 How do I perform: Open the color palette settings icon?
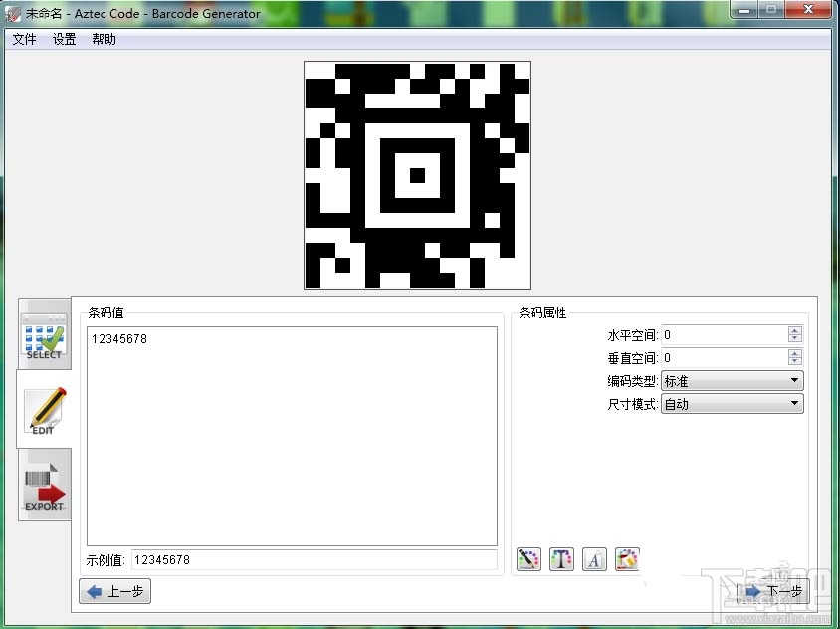pos(627,559)
